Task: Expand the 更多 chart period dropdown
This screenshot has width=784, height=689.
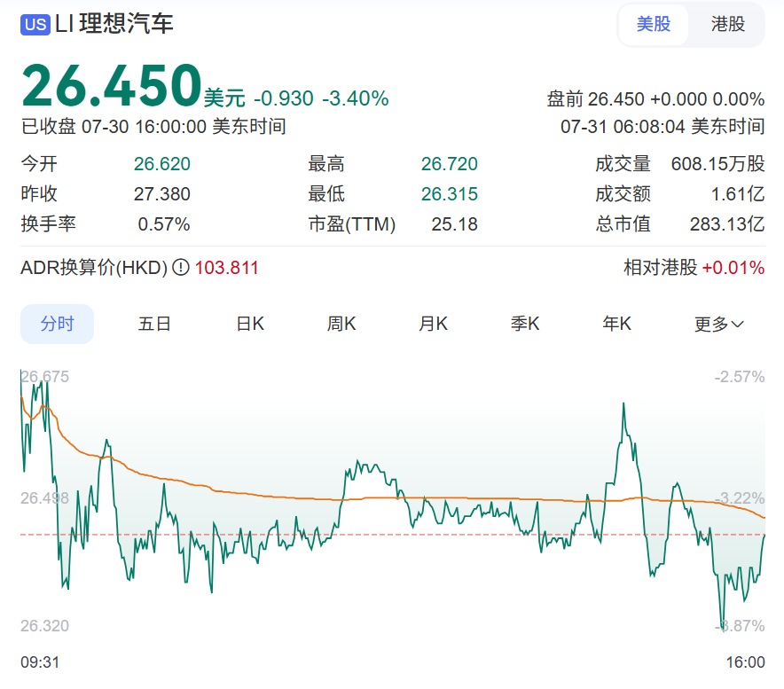Action: (x=719, y=324)
